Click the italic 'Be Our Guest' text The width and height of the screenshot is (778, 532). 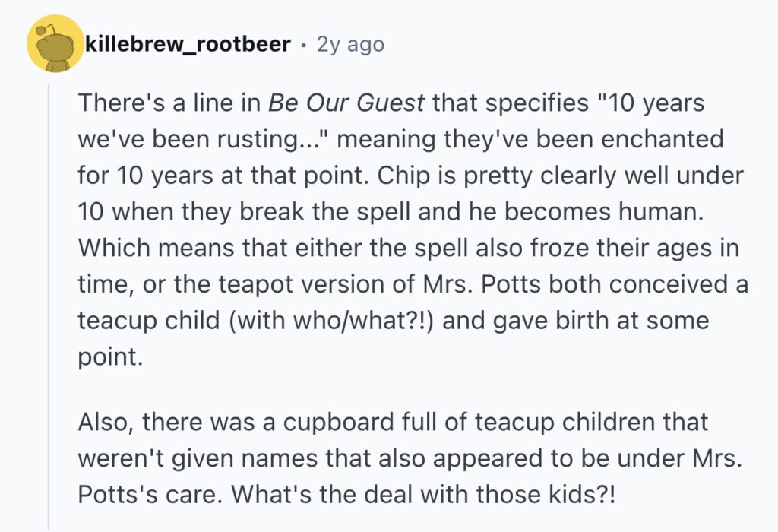(346, 103)
